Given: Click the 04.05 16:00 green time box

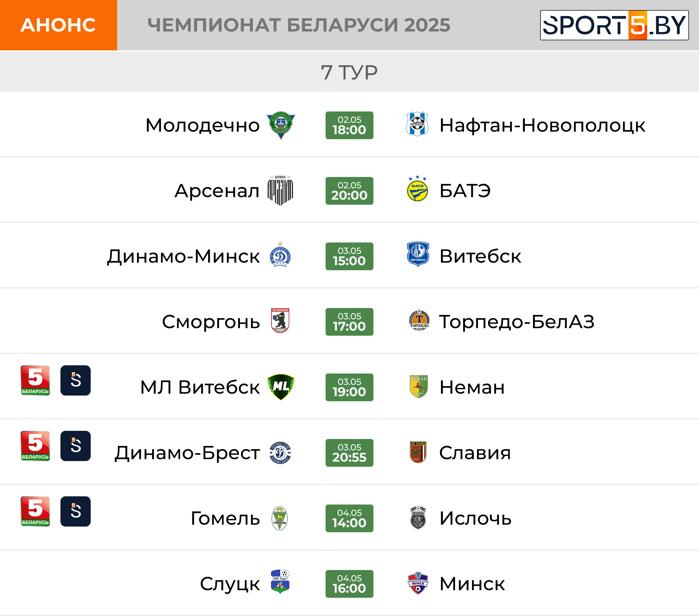Looking at the screenshot, I should 349,584.
